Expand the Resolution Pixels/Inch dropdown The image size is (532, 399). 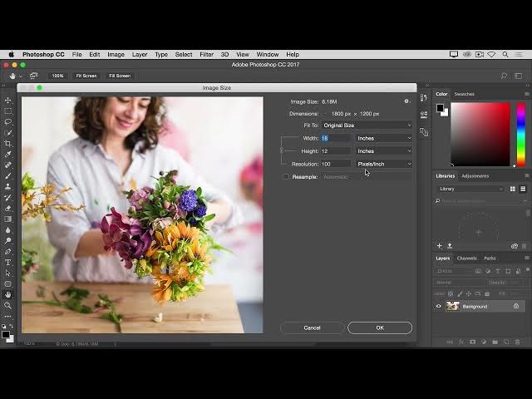pyautogui.click(x=384, y=164)
